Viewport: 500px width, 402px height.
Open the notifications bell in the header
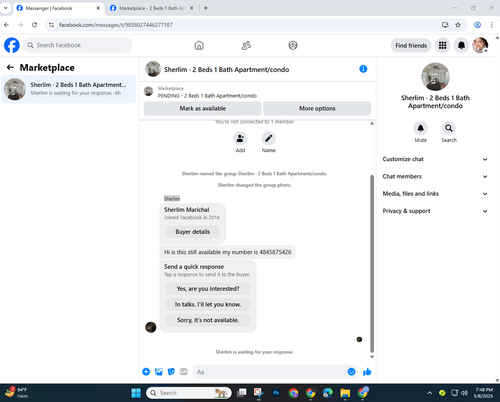coord(461,45)
